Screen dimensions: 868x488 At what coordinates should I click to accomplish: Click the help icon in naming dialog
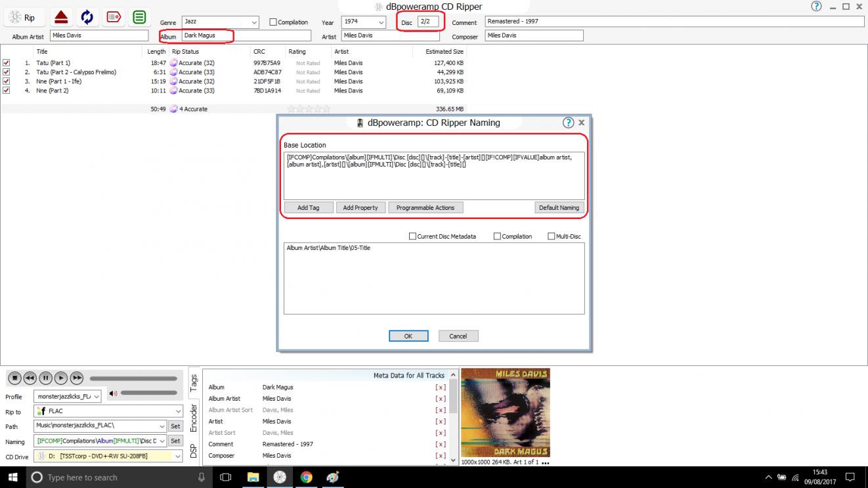click(568, 123)
